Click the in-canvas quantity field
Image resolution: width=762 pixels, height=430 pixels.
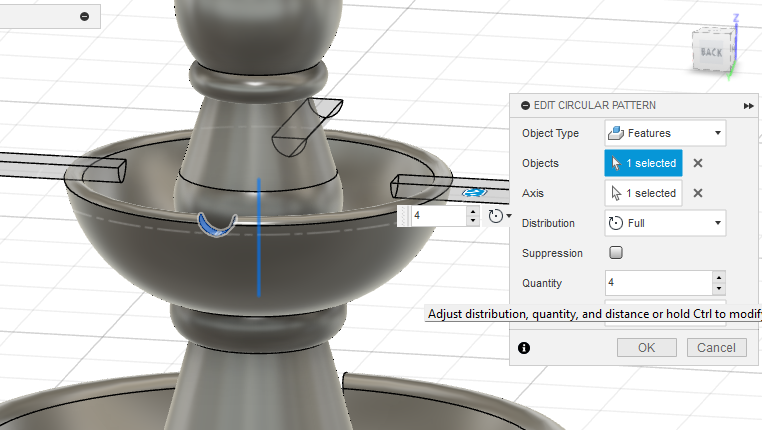tap(439, 216)
